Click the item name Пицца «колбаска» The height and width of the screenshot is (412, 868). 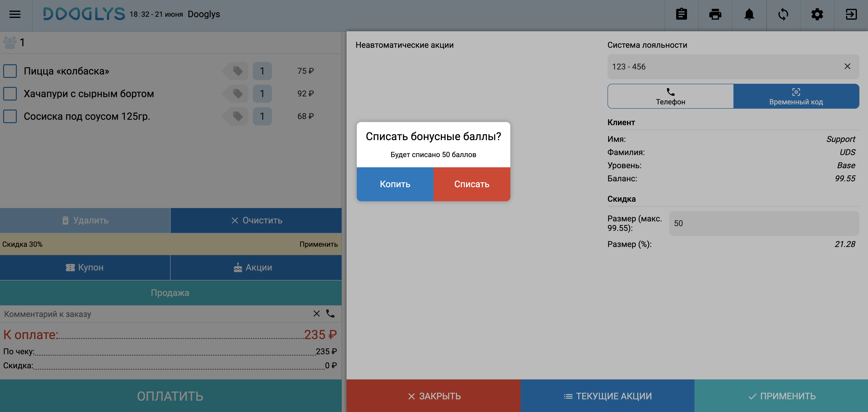66,71
